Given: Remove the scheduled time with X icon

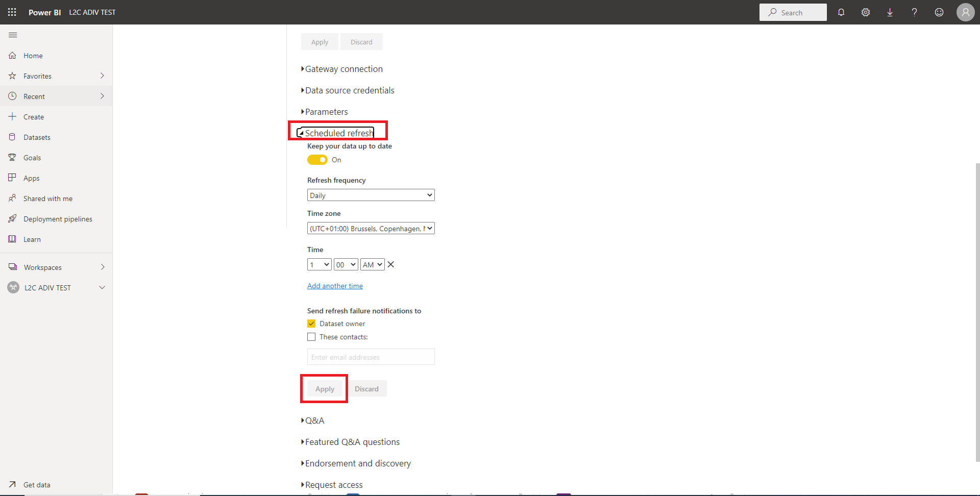Looking at the screenshot, I should click(391, 264).
